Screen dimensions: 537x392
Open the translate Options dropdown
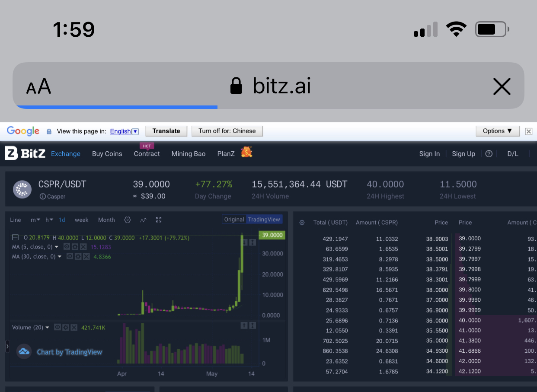point(498,131)
